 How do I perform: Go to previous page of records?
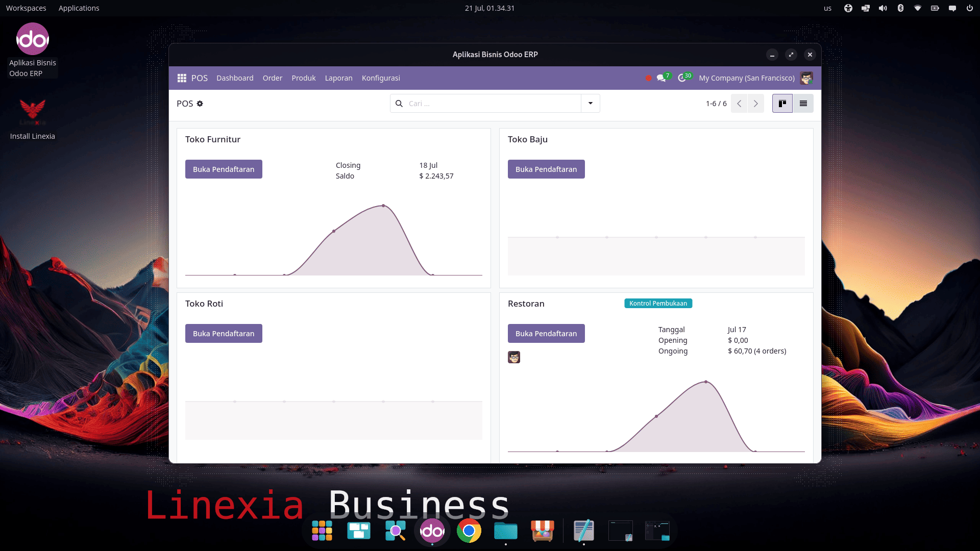pyautogui.click(x=739, y=104)
